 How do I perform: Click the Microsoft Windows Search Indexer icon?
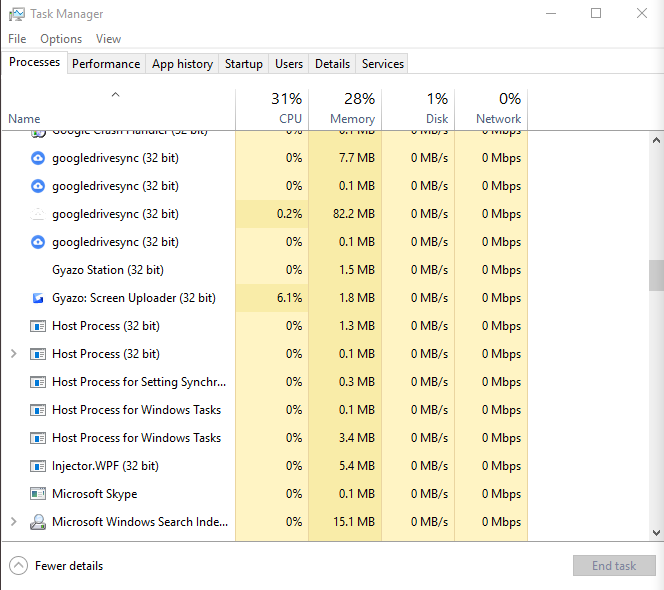tap(38, 522)
